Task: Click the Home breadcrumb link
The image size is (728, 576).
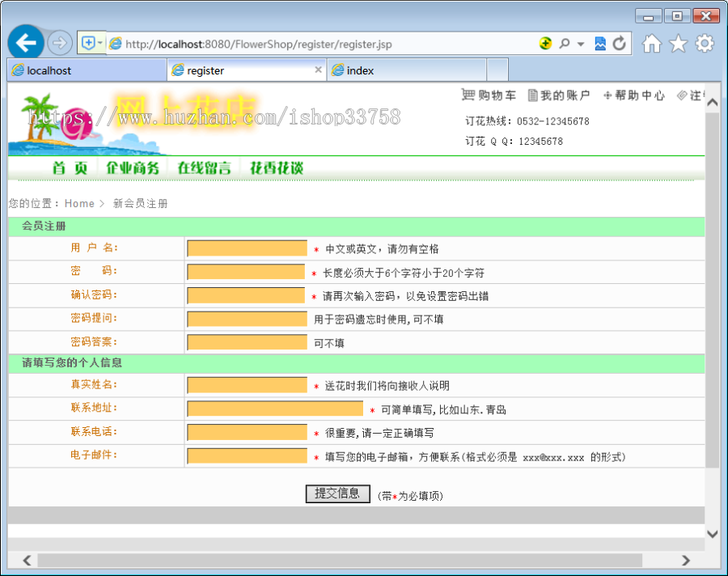Action: [x=79, y=203]
